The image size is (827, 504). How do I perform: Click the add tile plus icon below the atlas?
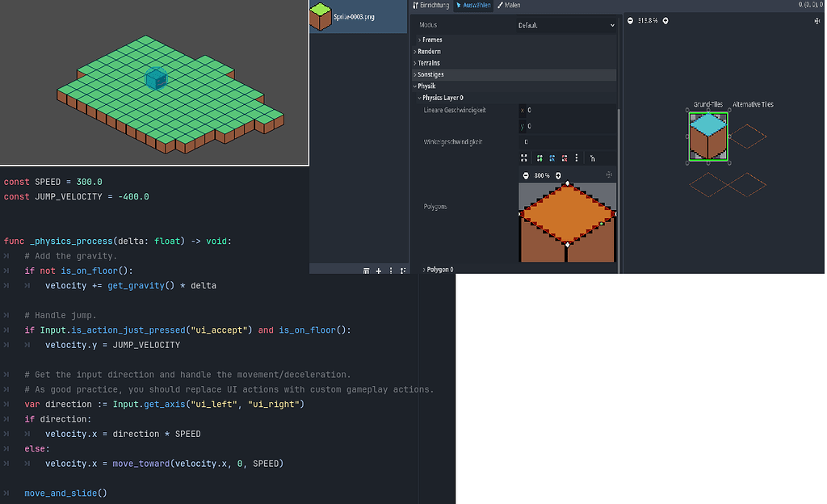pyautogui.click(x=378, y=271)
